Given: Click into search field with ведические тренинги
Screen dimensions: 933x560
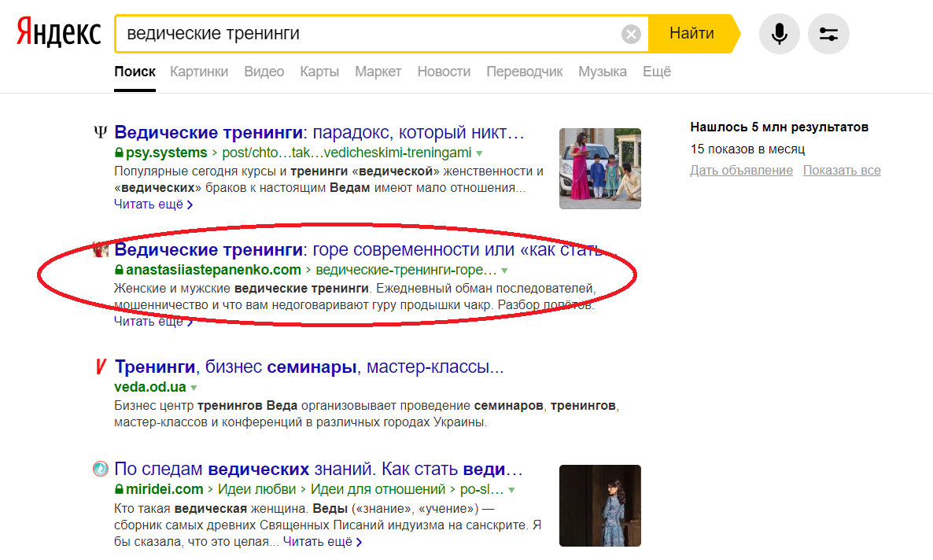Looking at the screenshot, I should pos(370,34).
